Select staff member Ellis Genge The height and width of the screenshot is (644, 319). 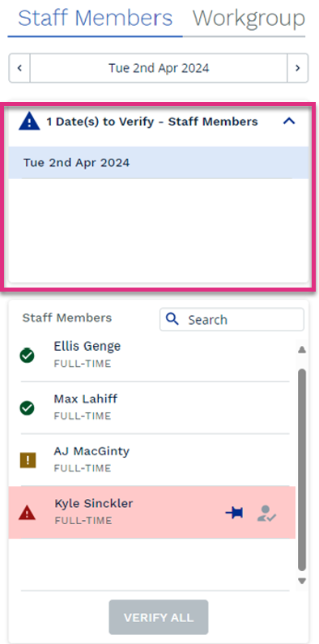tap(152, 356)
